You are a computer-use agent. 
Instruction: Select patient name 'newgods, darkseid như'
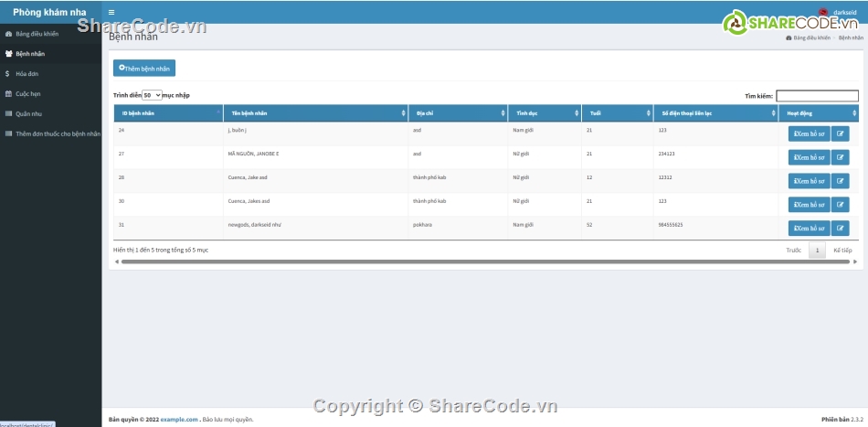pyautogui.click(x=255, y=225)
